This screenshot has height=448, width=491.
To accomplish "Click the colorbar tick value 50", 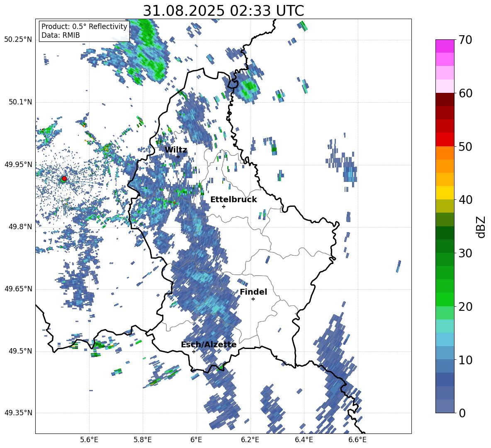I will (x=465, y=146).
